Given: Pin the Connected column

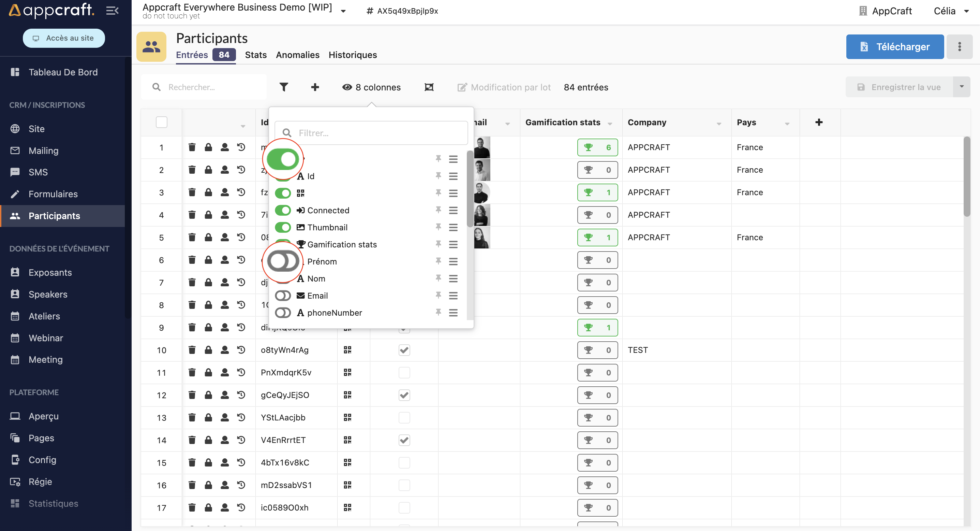Looking at the screenshot, I should (x=438, y=210).
